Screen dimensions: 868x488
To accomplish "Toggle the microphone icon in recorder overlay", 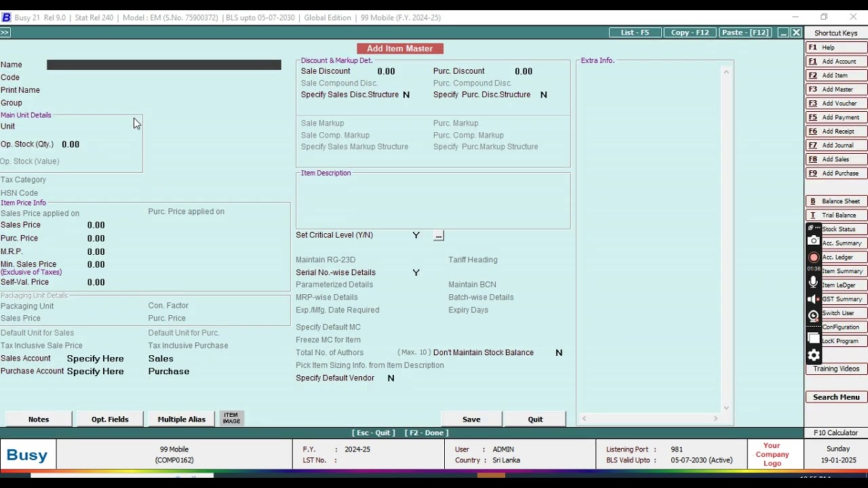I will 814,282.
